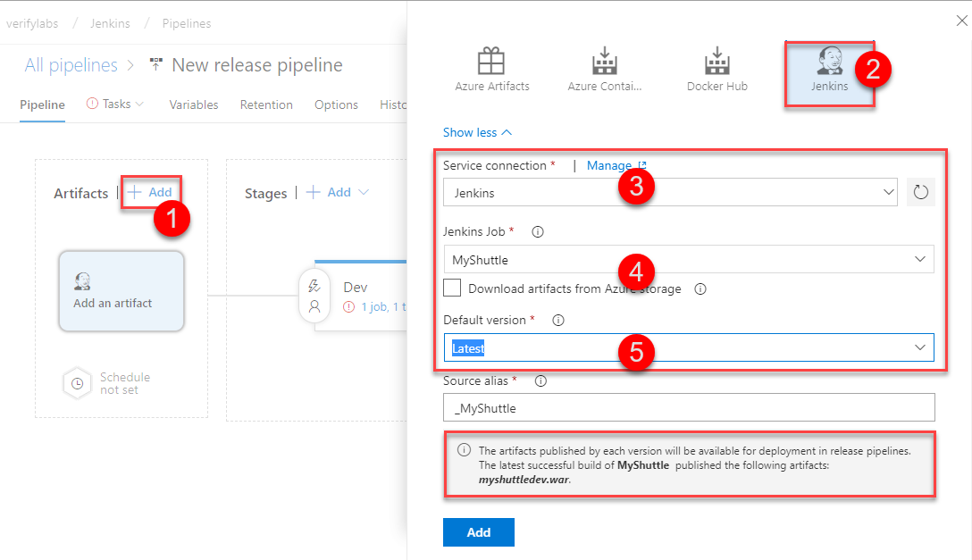Open the Jenkins project breadcrumb link
This screenshot has height=560, width=972.
pyautogui.click(x=111, y=23)
